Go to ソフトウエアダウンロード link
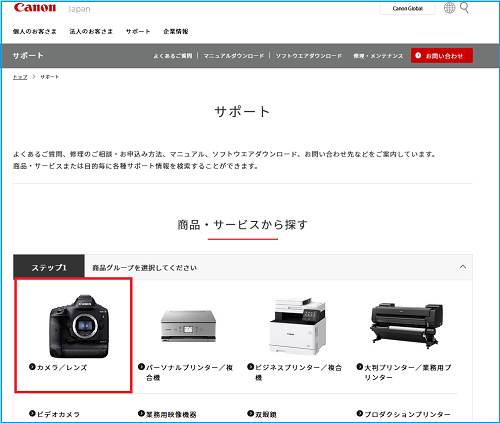 (x=309, y=56)
